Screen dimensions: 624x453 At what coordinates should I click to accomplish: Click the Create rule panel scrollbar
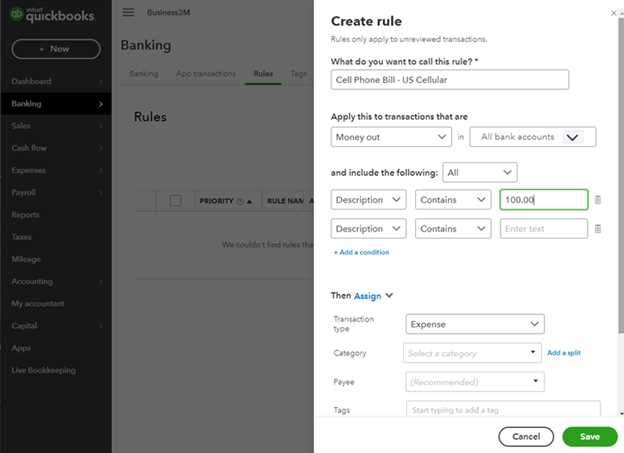(x=621, y=175)
